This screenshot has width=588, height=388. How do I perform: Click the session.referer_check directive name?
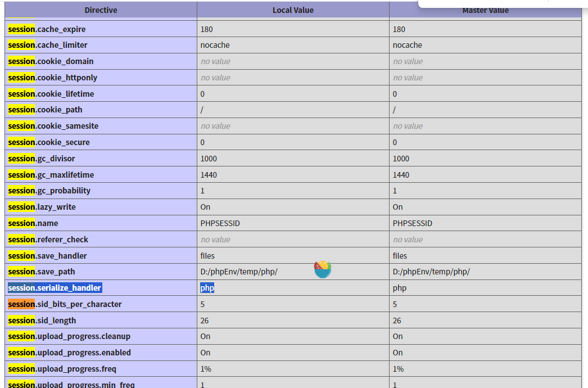click(48, 240)
